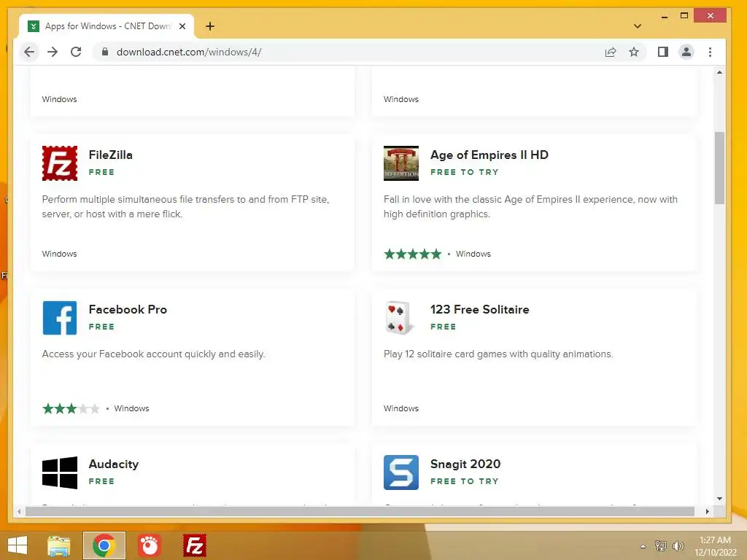Click the horizontal scrollbar right arrow

point(708,511)
